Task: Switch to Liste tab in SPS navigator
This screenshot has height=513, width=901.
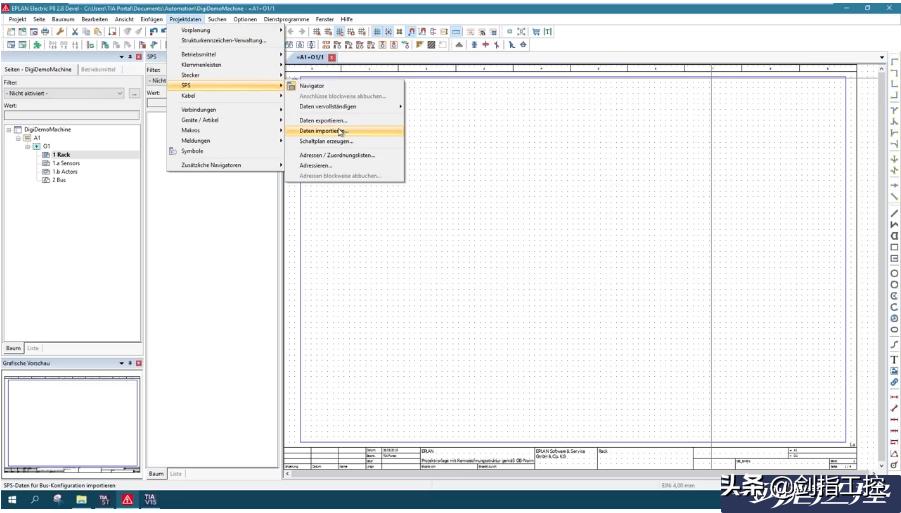Action: [176, 474]
